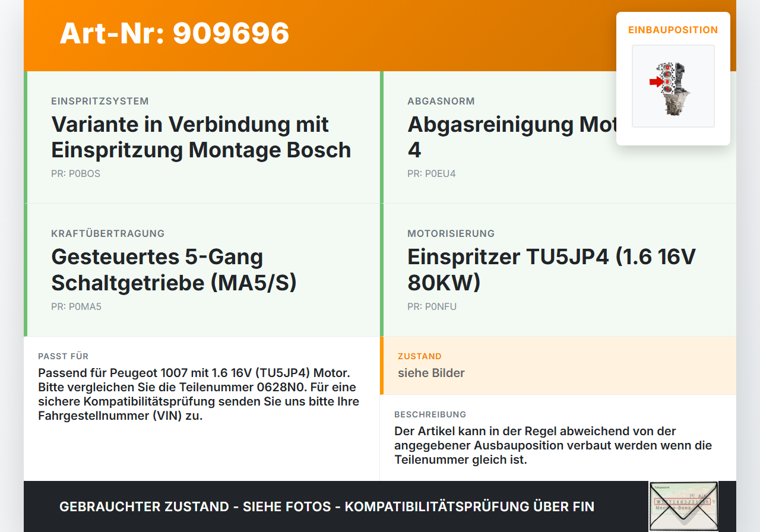Click the KRAFTÜBERTRAGUNG label
Image resolution: width=760 pixels, height=532 pixels.
tap(108, 233)
